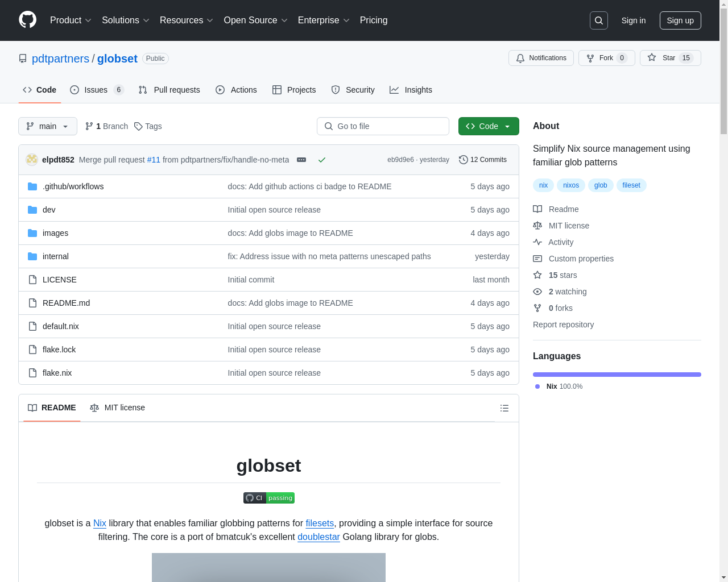Image resolution: width=728 pixels, height=582 pixels.
Task: Open the Pricing page
Action: [x=374, y=20]
